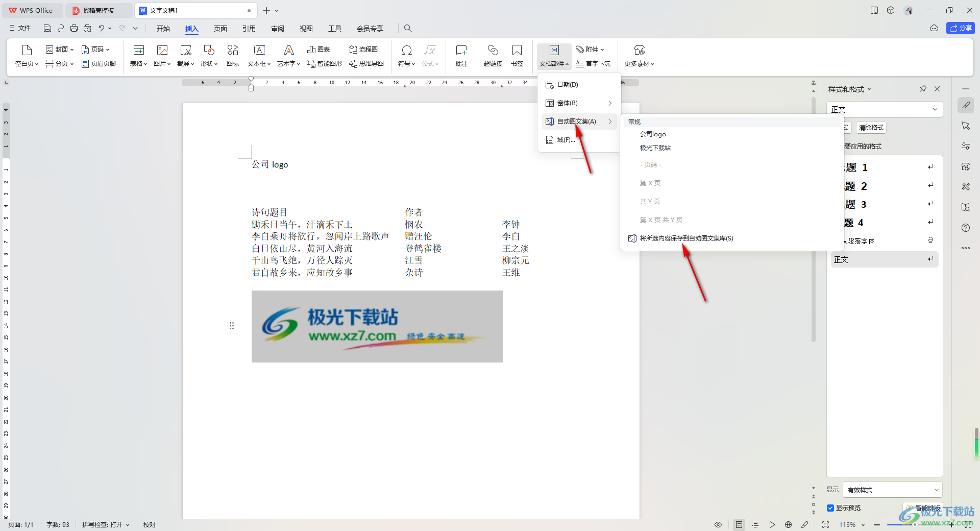The width and height of the screenshot is (980, 531).
Task: Start reading mode play icon
Action: point(772,525)
